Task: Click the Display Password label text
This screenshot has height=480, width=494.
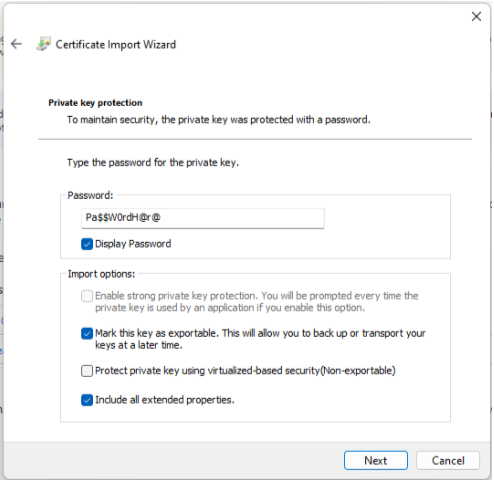Action: click(x=133, y=244)
